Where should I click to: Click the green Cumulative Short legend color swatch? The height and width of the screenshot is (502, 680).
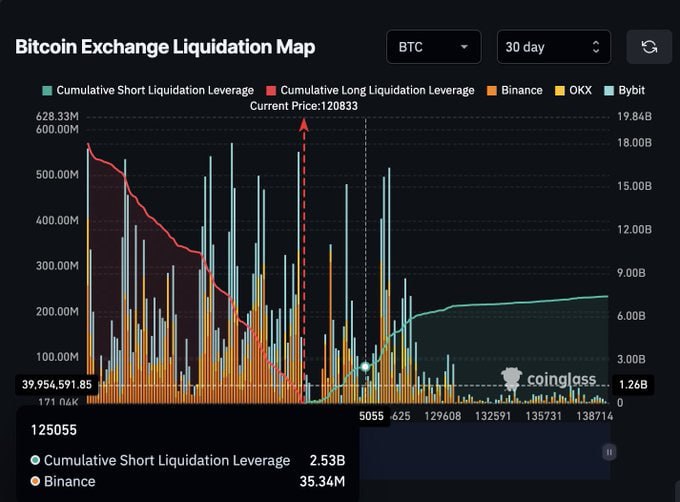click(x=48, y=90)
